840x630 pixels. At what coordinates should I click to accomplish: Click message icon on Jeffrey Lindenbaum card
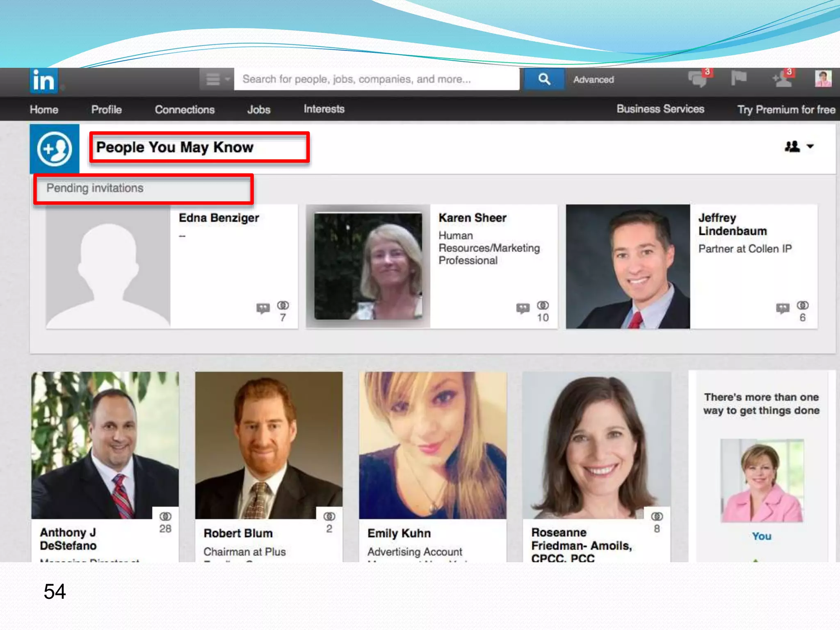pos(783,308)
